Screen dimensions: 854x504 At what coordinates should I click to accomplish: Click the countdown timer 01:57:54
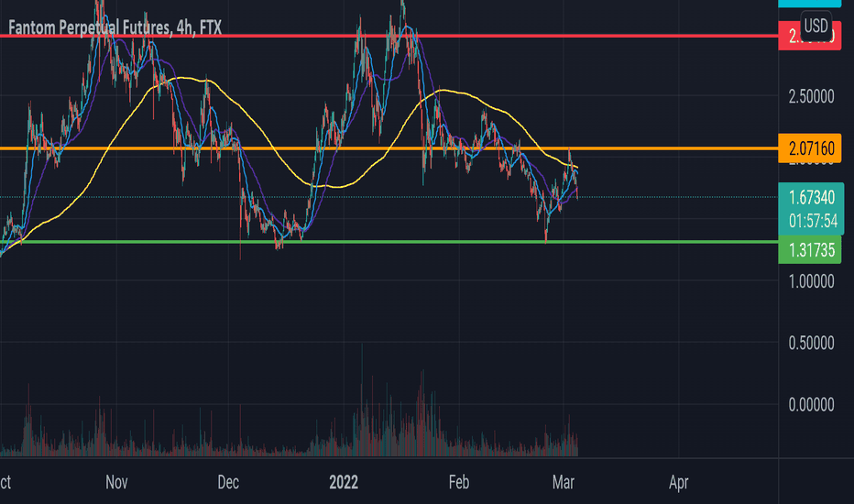(813, 221)
